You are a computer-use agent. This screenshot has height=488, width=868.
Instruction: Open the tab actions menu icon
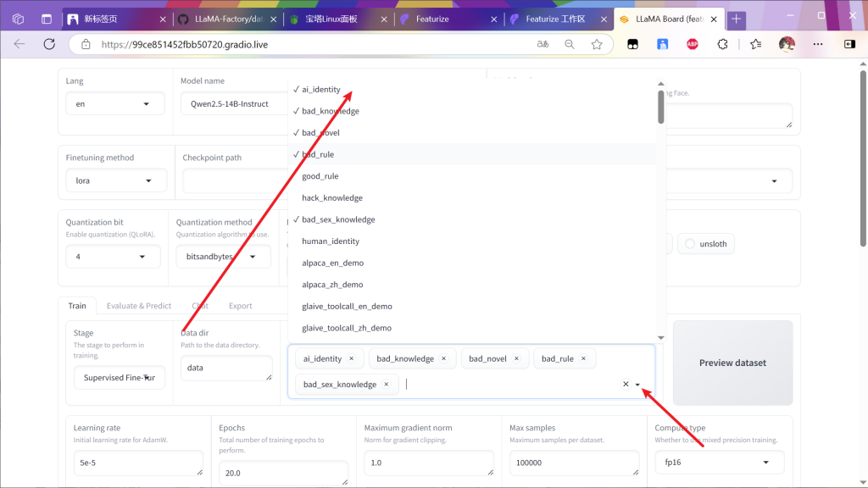point(47,19)
